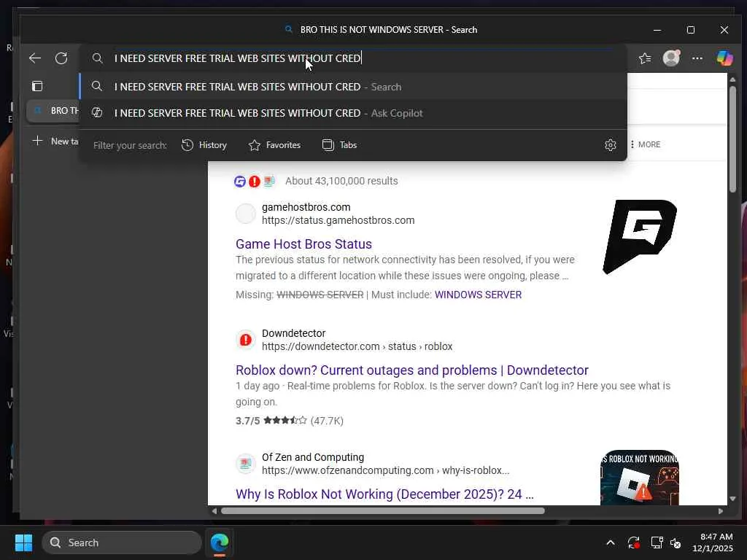Reload the page with the refresh icon
This screenshot has width=747, height=560.
(x=61, y=58)
